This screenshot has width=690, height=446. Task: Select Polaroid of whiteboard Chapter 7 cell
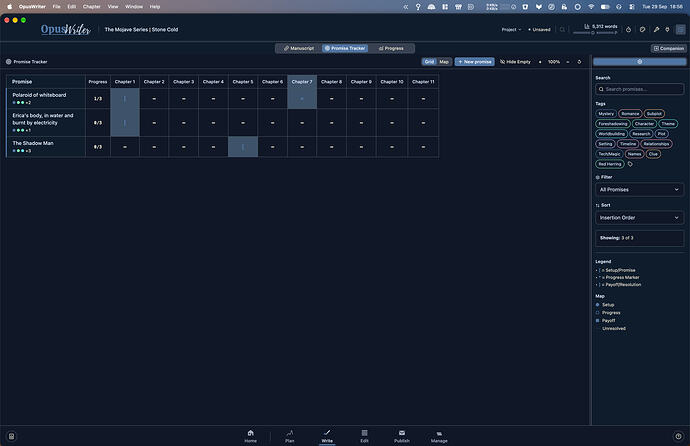coord(302,99)
